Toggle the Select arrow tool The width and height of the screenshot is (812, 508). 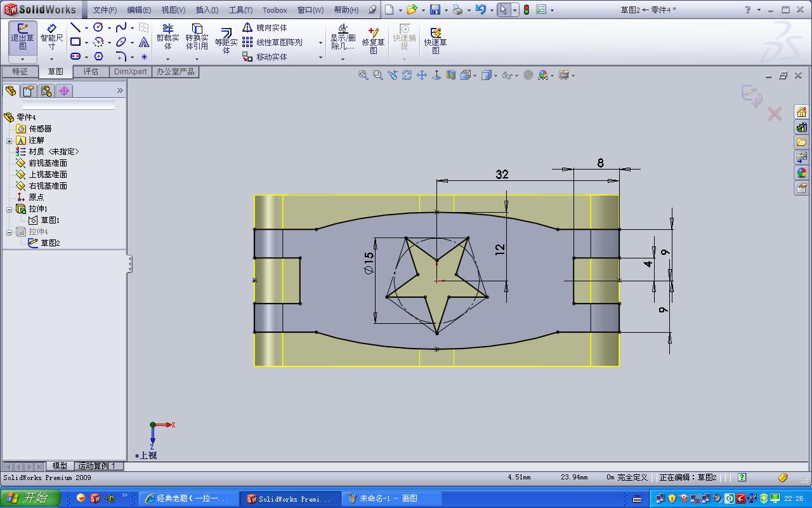(504, 10)
